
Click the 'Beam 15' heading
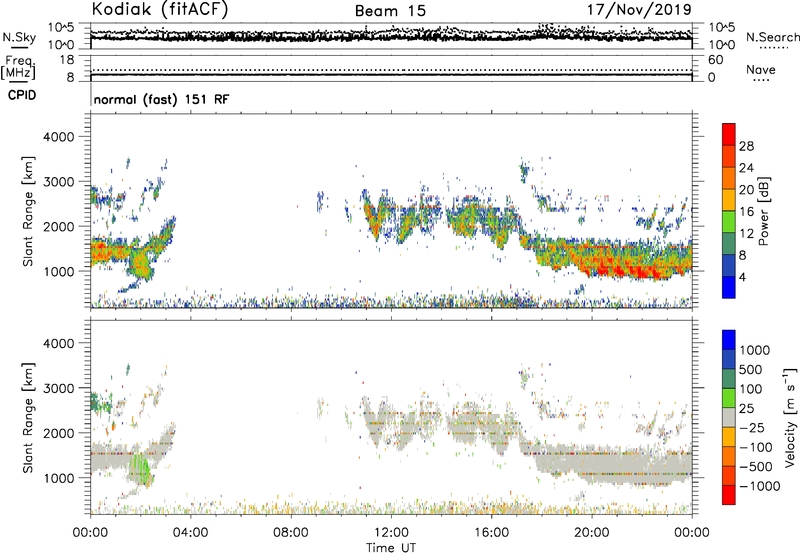390,11
